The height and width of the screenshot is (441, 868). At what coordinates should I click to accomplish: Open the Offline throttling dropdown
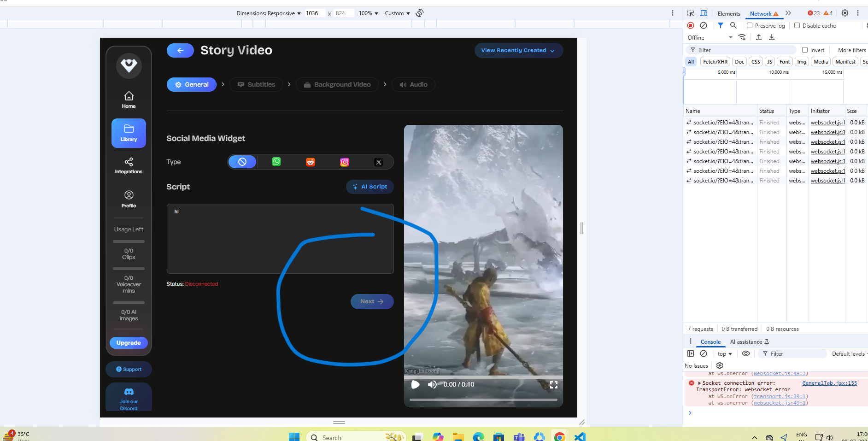(710, 37)
